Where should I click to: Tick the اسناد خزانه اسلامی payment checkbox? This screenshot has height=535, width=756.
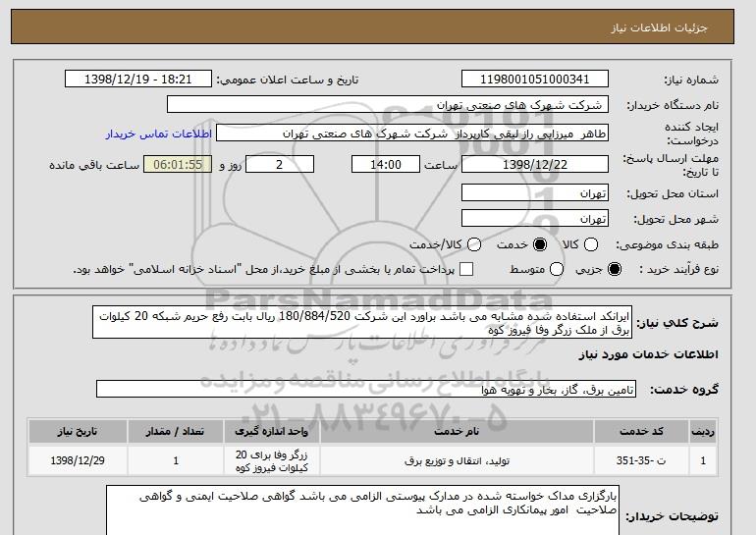tap(466, 269)
